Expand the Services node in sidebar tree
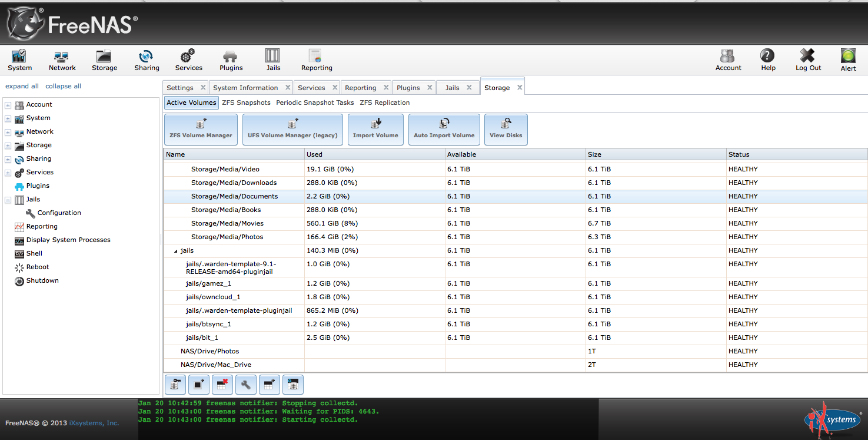868x440 pixels. (8, 173)
